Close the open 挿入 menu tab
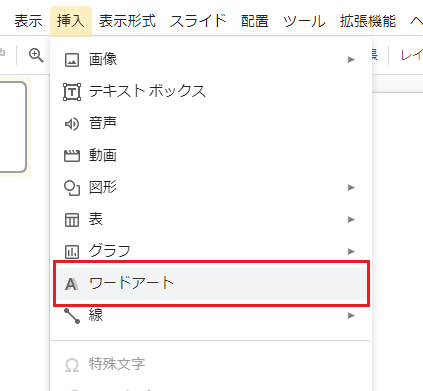This screenshot has width=423, height=391. [x=71, y=21]
